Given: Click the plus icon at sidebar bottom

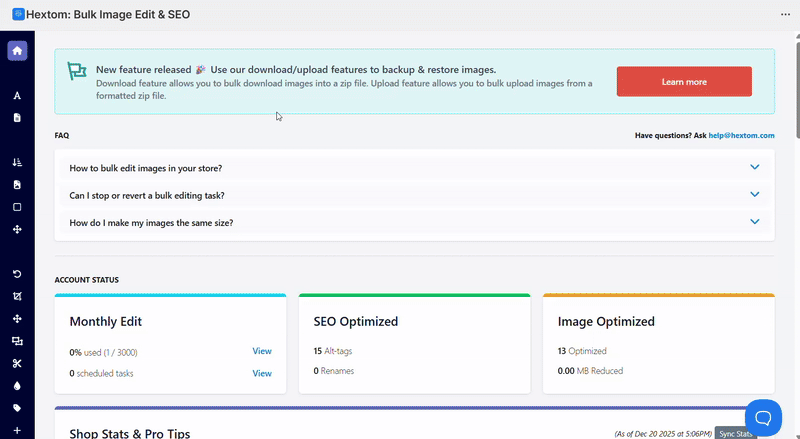Looking at the screenshot, I should point(17,430).
